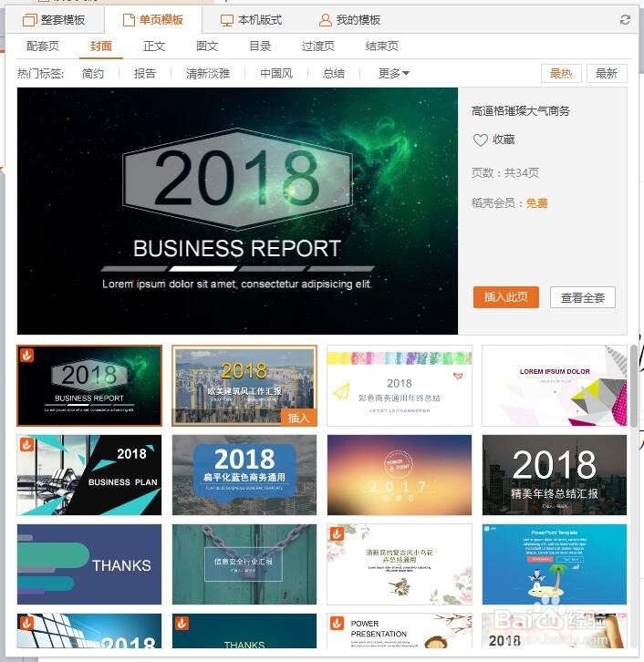Select the 图文 category
Image resolution: width=644 pixels, height=662 pixels.
(207, 46)
